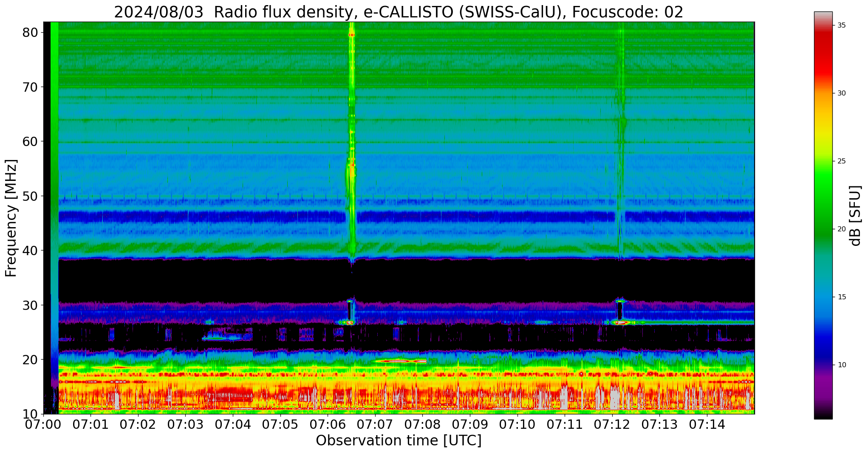This screenshot has height=453, width=868.
Task: Click the 50 MHz frequency tick label
Action: click(30, 196)
